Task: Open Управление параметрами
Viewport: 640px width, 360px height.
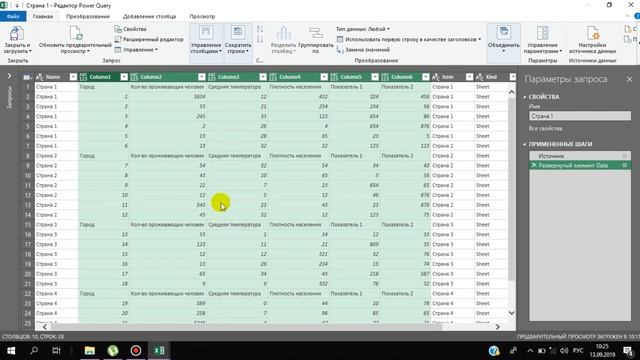Action: click(x=542, y=40)
